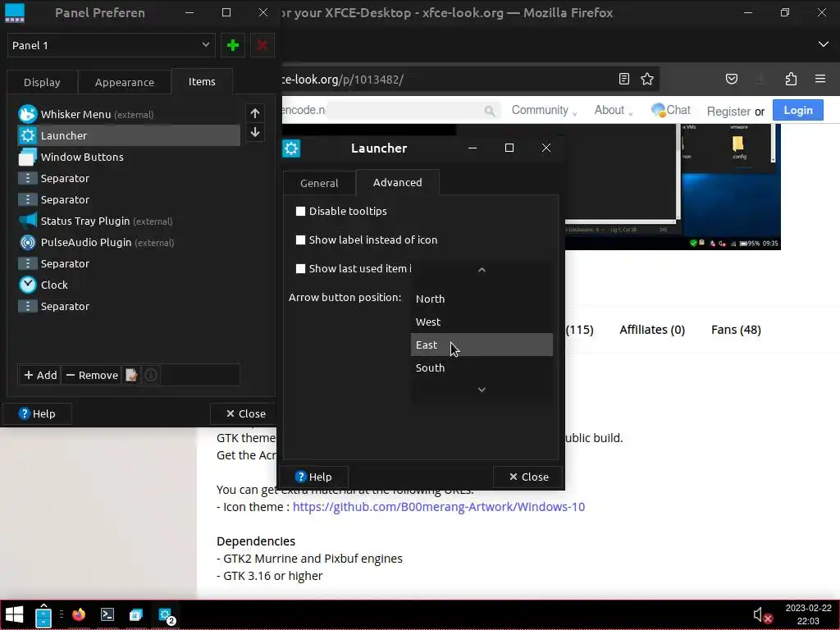Click Close in Panel Preferences
This screenshot has height=630, width=840.
coord(245,413)
